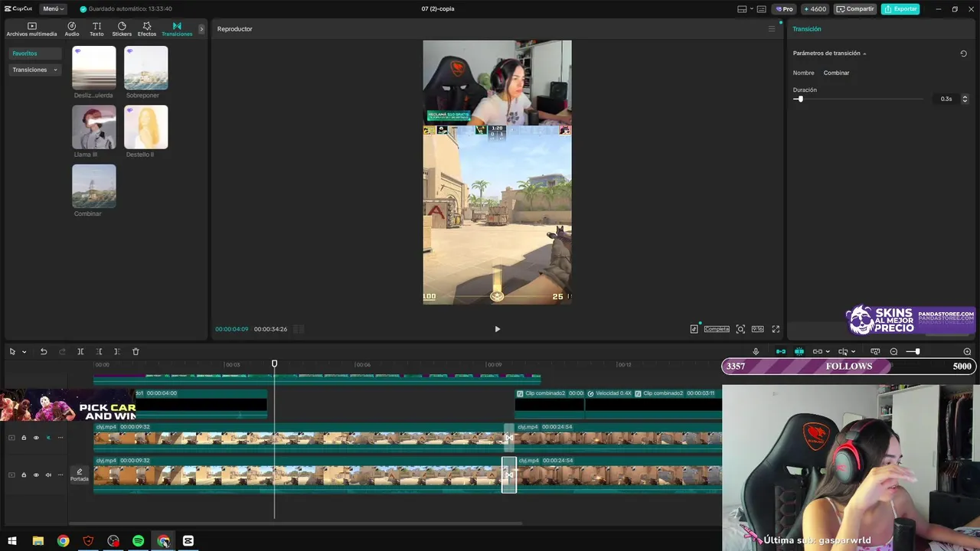Choose the Sobreponer transition thumbnail

[145, 68]
